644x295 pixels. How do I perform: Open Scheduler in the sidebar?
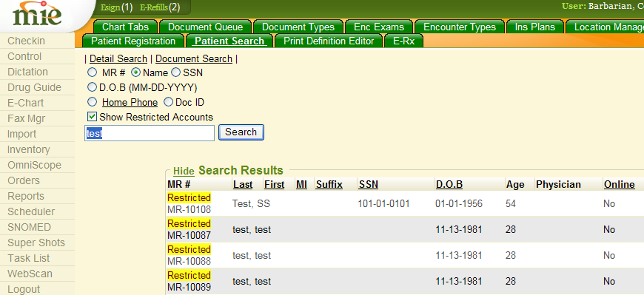pyautogui.click(x=37, y=211)
